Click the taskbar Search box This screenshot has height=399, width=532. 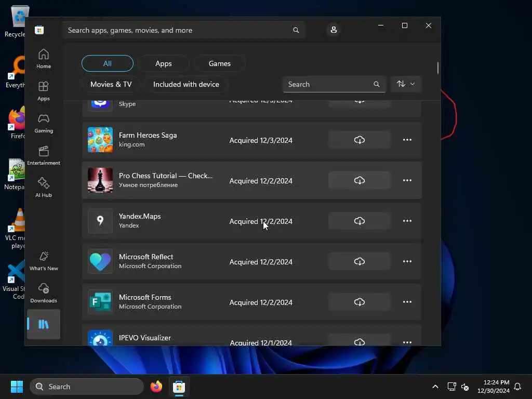point(87,387)
